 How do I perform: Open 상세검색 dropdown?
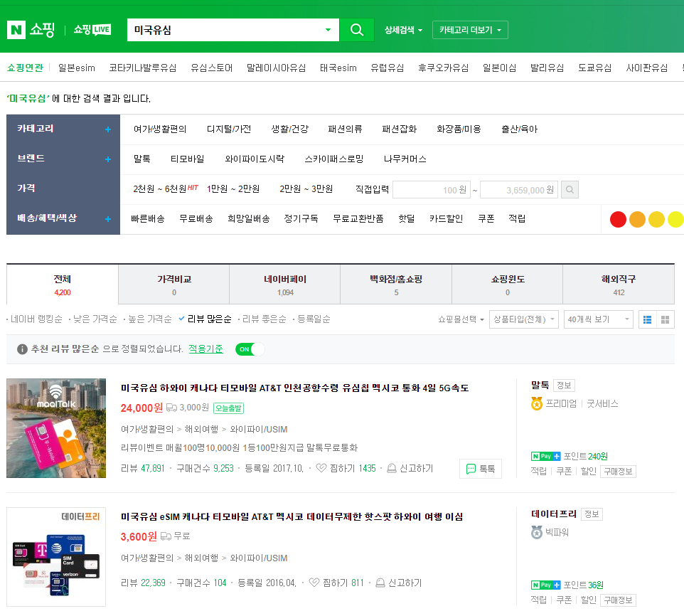coord(404,30)
